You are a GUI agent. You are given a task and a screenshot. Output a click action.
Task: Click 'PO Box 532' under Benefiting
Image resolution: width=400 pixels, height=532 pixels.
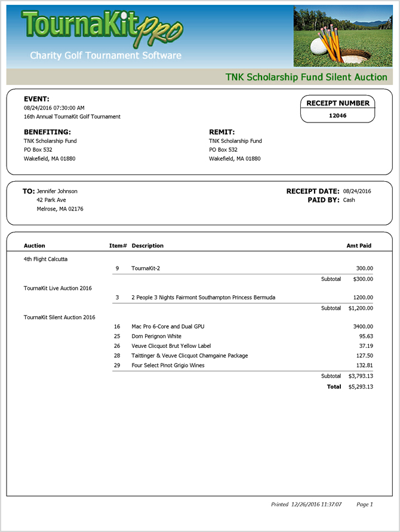click(38, 149)
